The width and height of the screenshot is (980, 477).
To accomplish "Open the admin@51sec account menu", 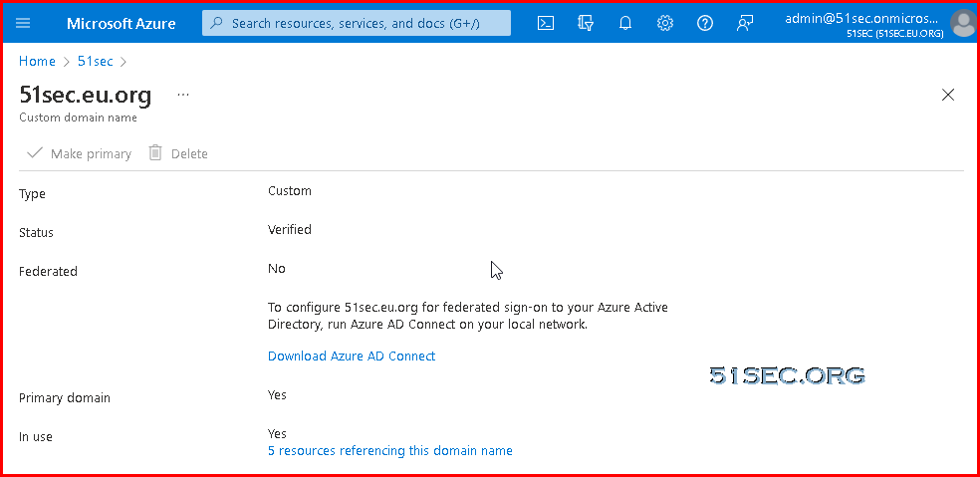I will (864, 24).
